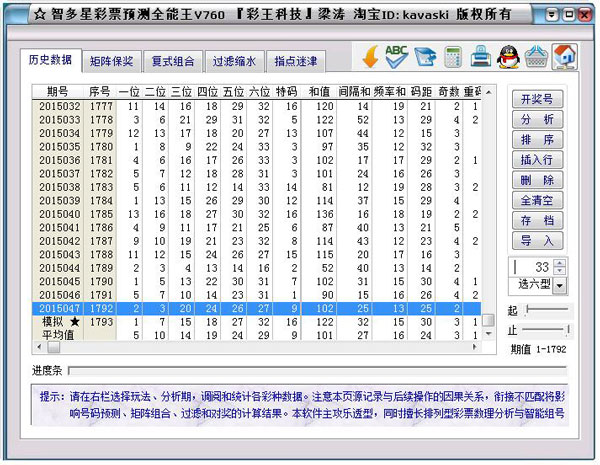The image size is (600, 465).
Task: Click the 插入行 button
Action: pyautogui.click(x=537, y=160)
